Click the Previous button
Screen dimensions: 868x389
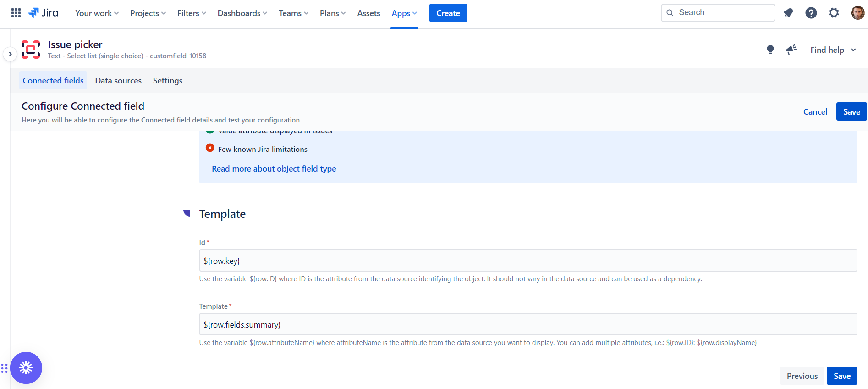pyautogui.click(x=802, y=376)
